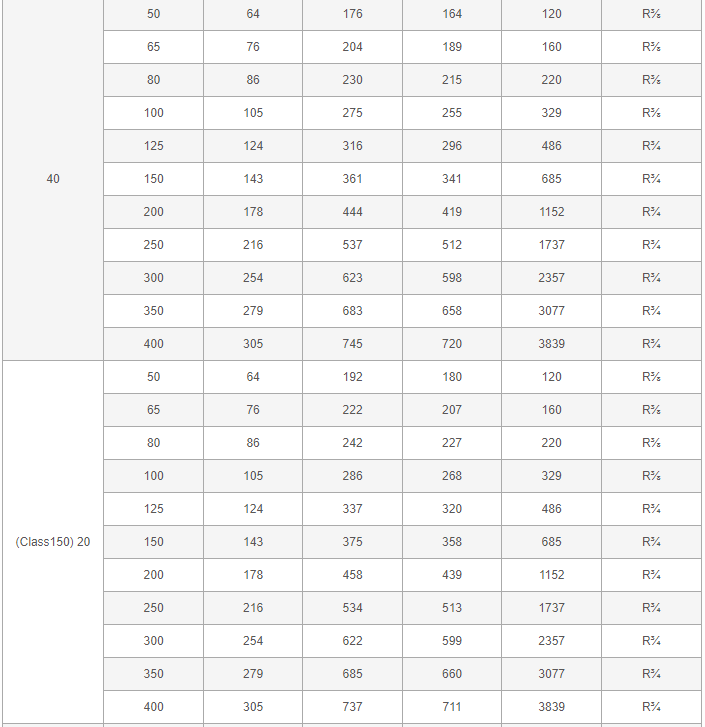Click the cell showing 720
Image resolution: width=705 pixels, height=727 pixels.
[x=452, y=344]
